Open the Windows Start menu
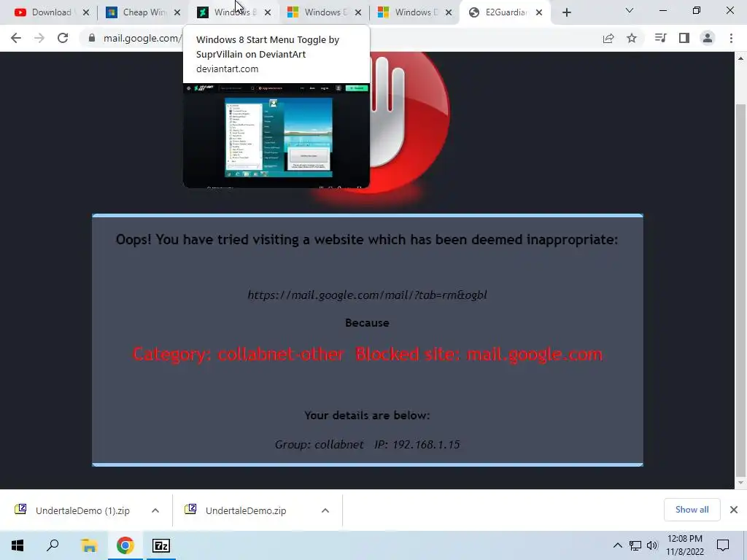Image resolution: width=747 pixels, height=560 pixels. click(x=18, y=545)
